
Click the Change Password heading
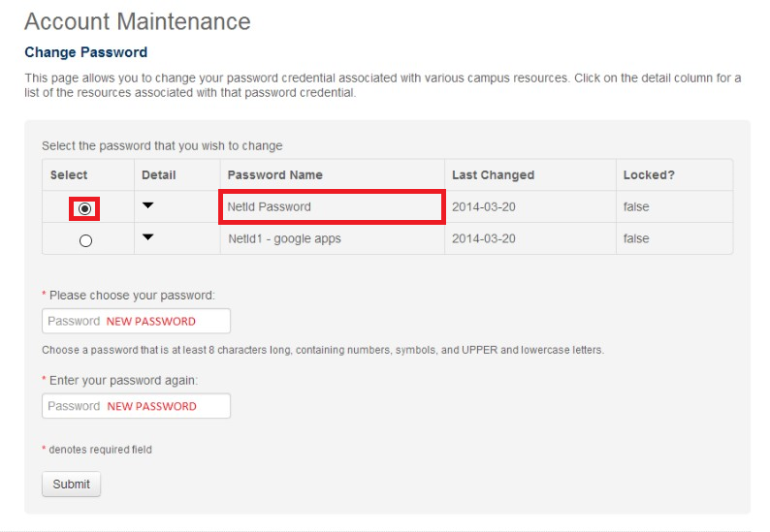click(x=85, y=52)
